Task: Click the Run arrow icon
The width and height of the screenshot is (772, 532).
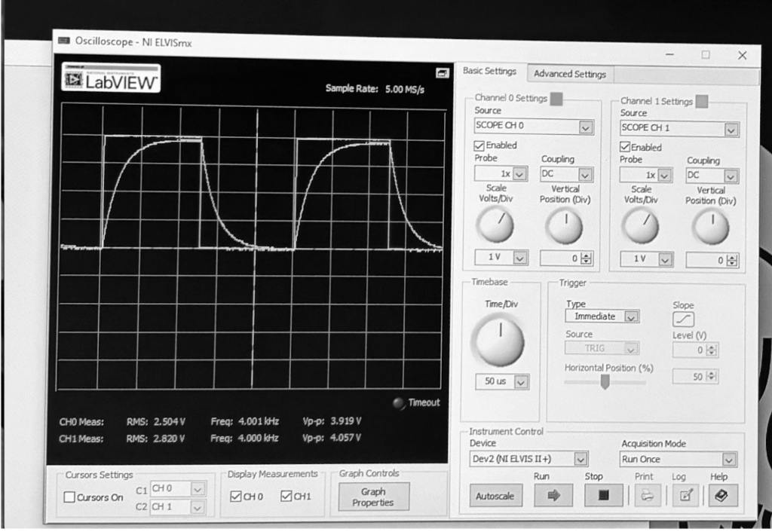Action: [x=553, y=494]
